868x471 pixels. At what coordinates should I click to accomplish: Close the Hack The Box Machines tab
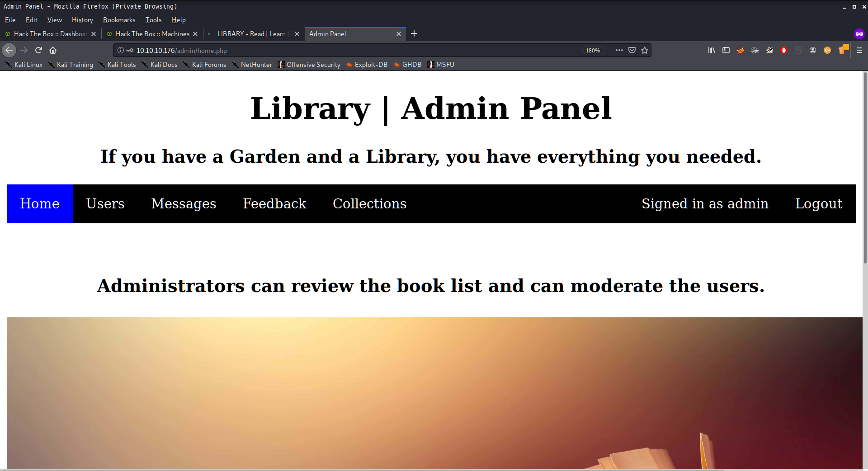tap(195, 34)
